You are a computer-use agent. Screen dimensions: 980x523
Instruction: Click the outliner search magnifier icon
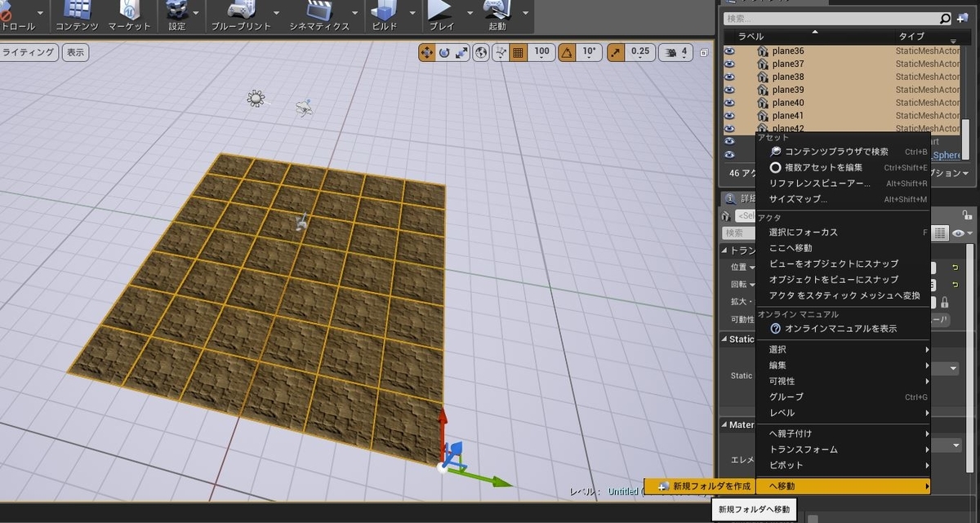(946, 18)
